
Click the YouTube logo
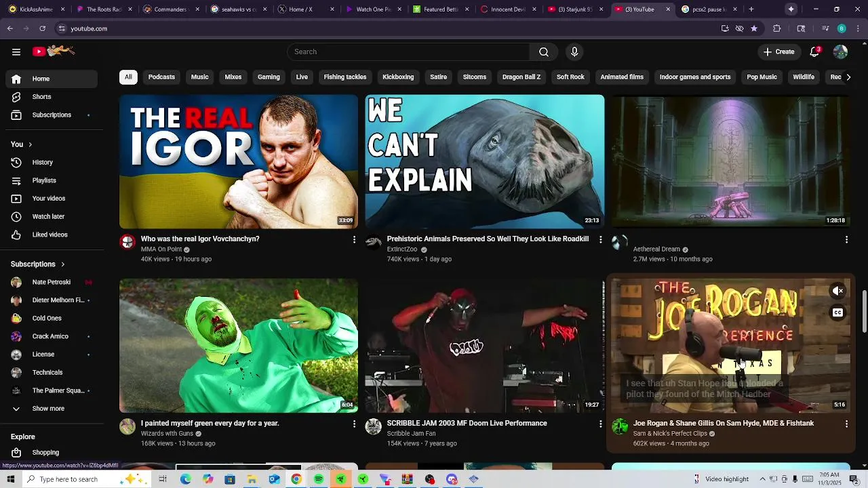point(54,52)
